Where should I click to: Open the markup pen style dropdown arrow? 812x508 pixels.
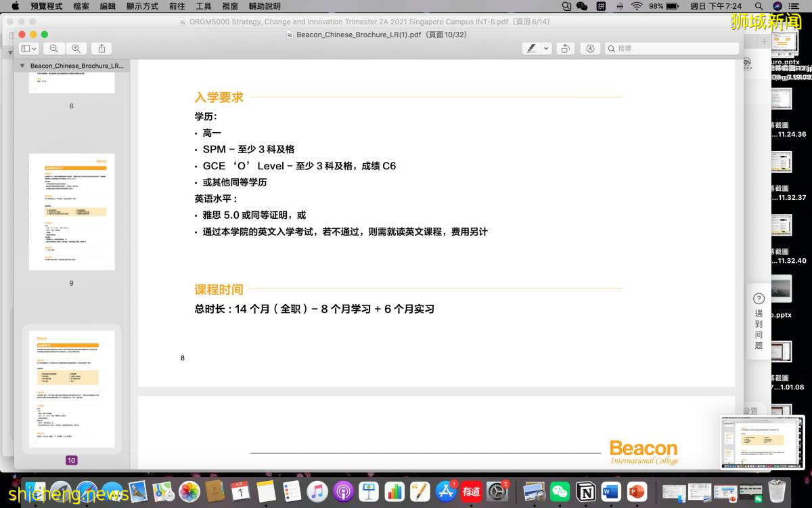[x=546, y=48]
